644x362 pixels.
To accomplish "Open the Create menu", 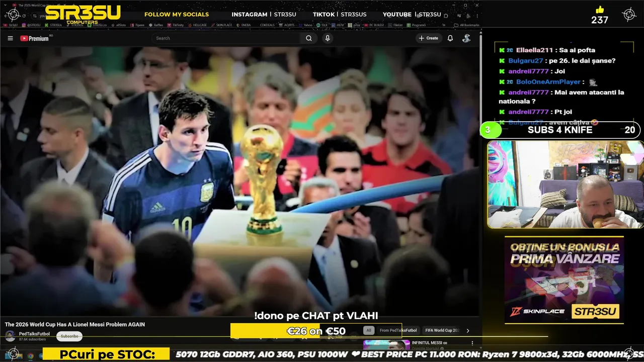I will click(429, 38).
